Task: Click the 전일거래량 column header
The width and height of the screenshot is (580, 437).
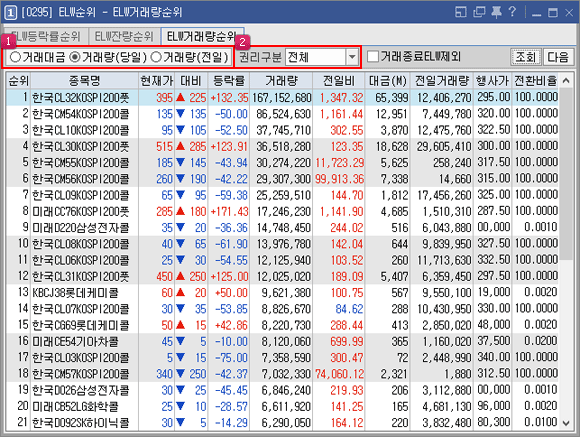Action: [441, 81]
